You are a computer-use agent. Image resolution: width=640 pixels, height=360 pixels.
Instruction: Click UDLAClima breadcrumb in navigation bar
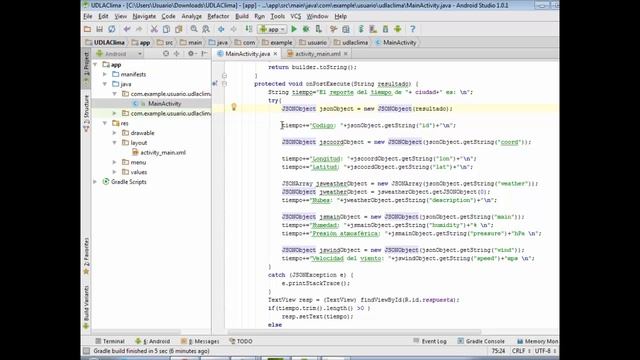pyautogui.click(x=105, y=42)
